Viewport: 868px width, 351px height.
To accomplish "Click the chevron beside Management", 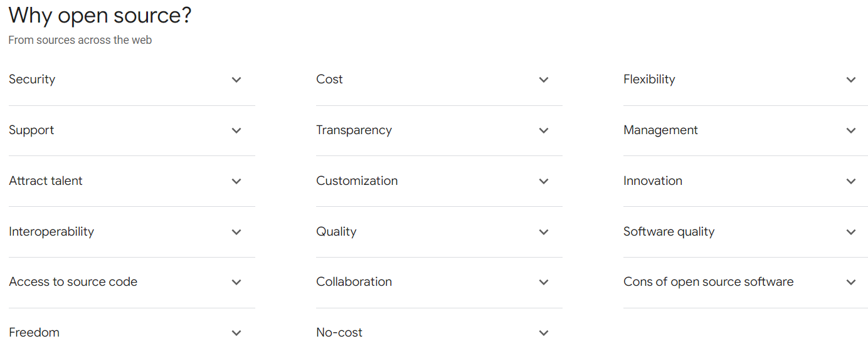I will 851,130.
